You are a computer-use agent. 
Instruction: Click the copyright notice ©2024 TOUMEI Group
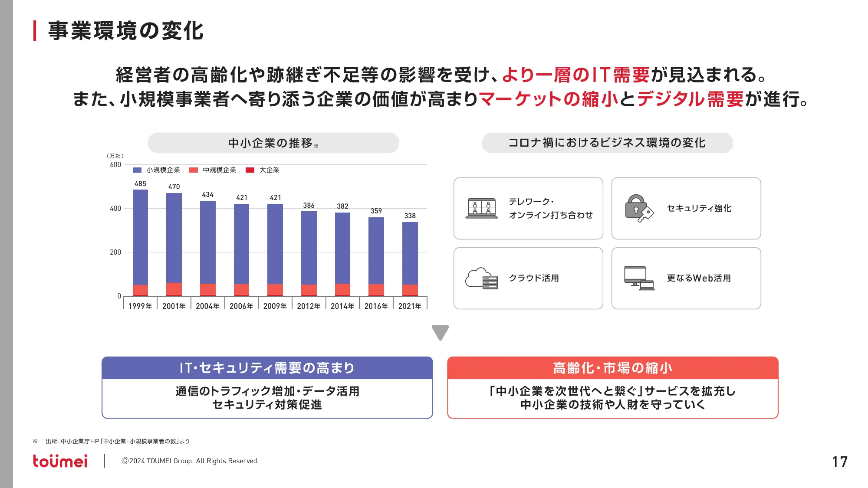tap(190, 461)
